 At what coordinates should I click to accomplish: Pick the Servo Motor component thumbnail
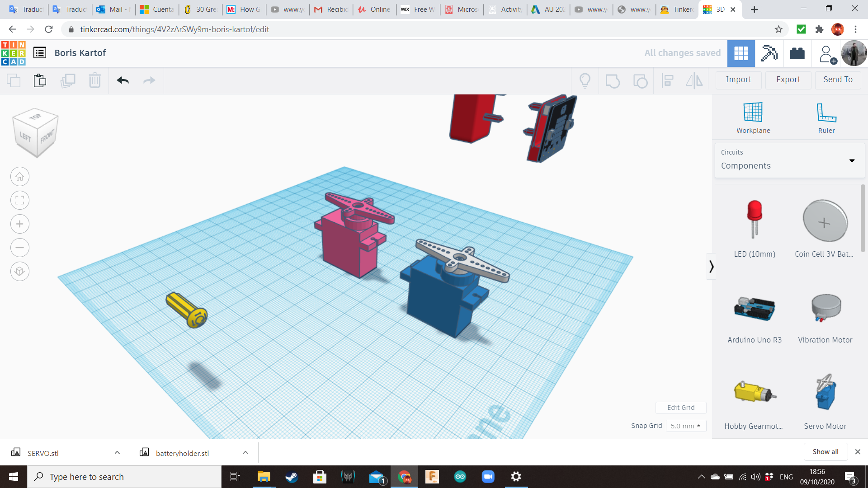tap(825, 393)
